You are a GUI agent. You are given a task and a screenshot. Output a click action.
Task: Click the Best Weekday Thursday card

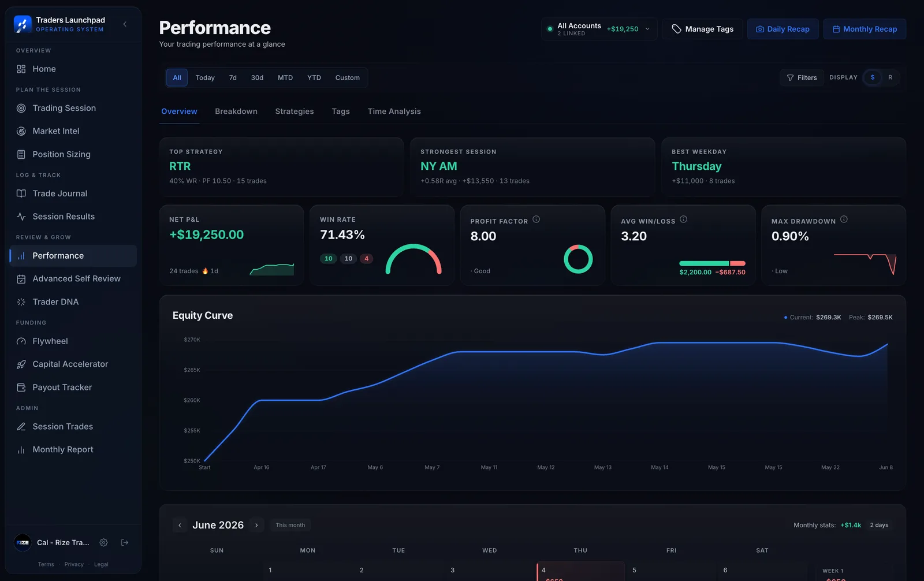(784, 167)
